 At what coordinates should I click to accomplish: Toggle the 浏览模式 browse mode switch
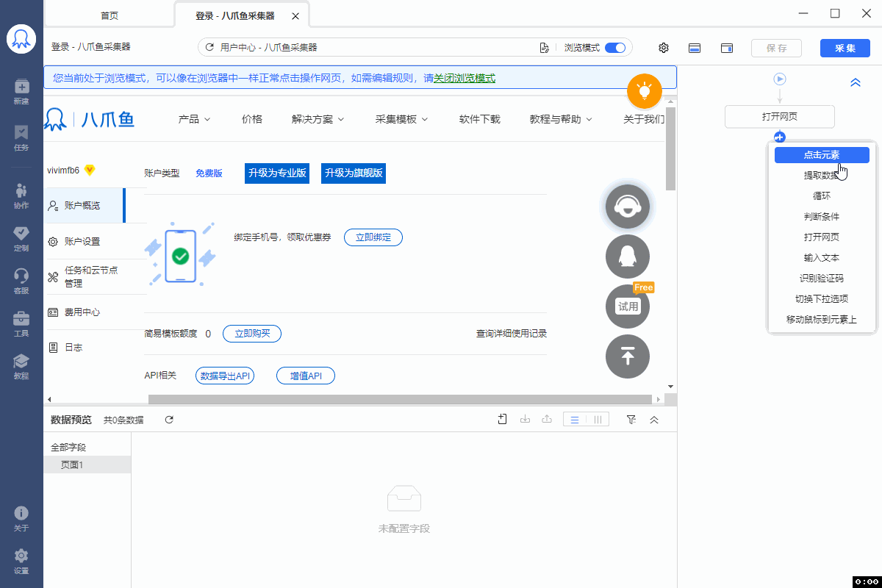coord(615,48)
